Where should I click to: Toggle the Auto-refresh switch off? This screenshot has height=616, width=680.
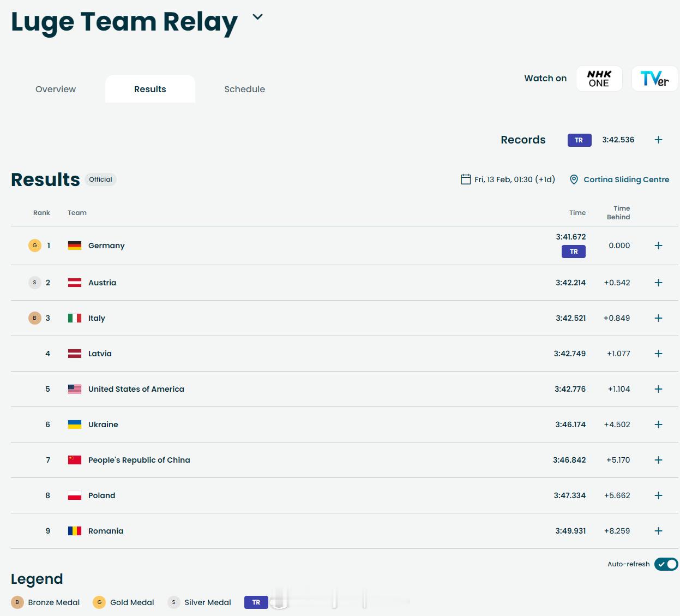(x=666, y=564)
